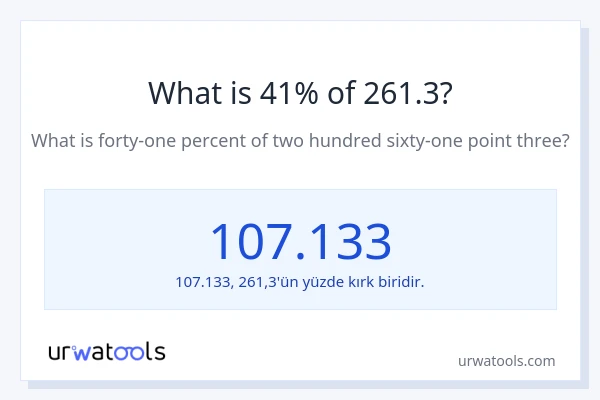The height and width of the screenshot is (400, 600).
Task: Open the urwatools.com link
Action: (x=506, y=360)
